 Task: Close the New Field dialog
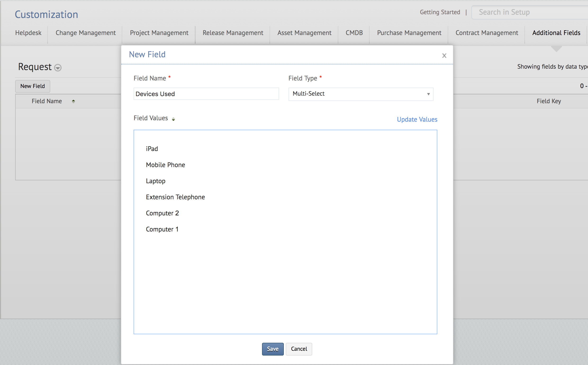[x=444, y=56]
